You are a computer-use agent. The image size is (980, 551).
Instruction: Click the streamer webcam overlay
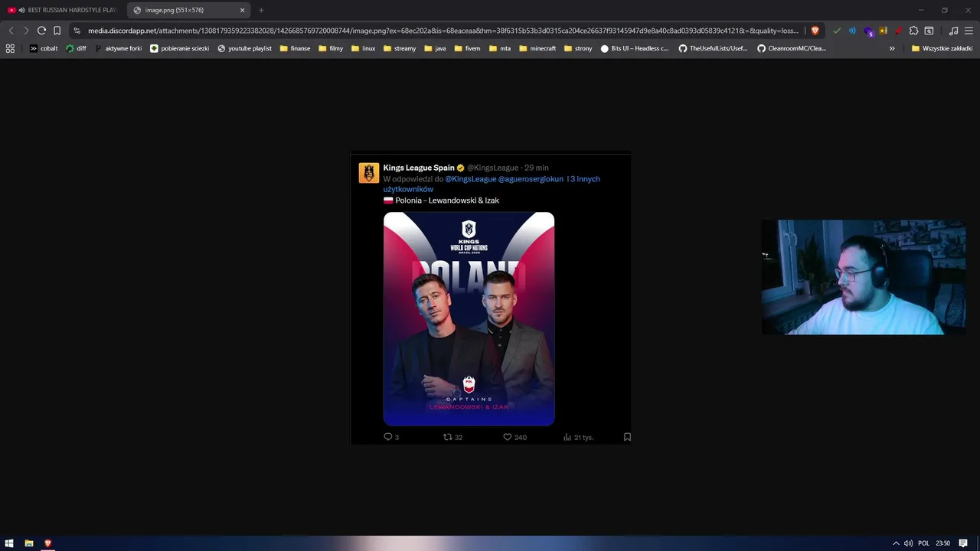863,277
